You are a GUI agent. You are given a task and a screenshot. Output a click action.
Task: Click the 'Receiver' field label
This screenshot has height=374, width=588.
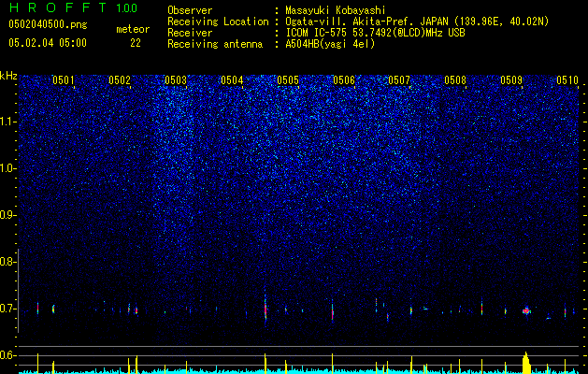pyautogui.click(x=190, y=33)
